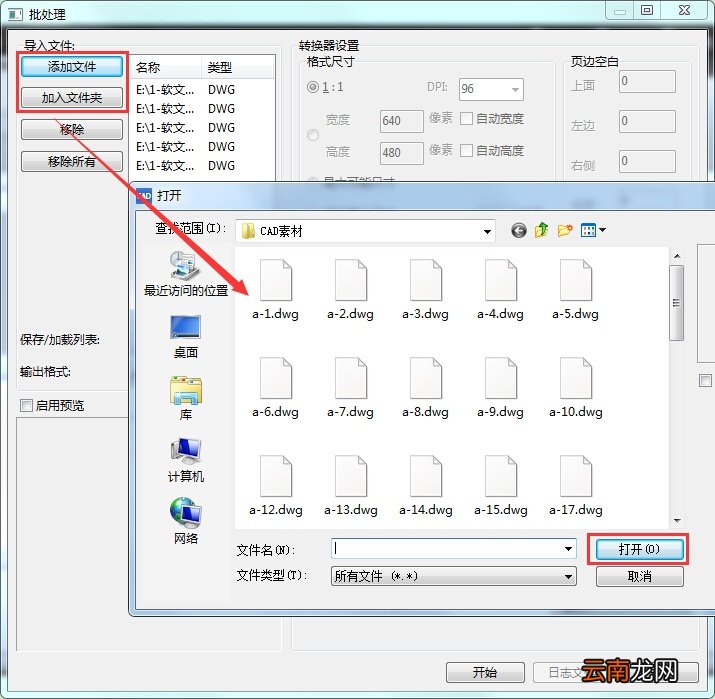Enable the 启用预览 checkbox
Screen dimensions: 715x699
[x=26, y=405]
